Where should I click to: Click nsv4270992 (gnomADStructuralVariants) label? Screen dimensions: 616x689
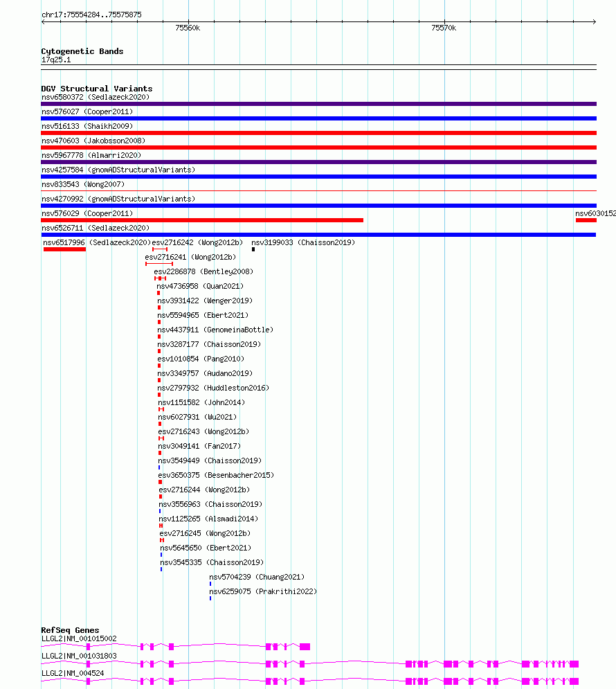click(x=118, y=199)
